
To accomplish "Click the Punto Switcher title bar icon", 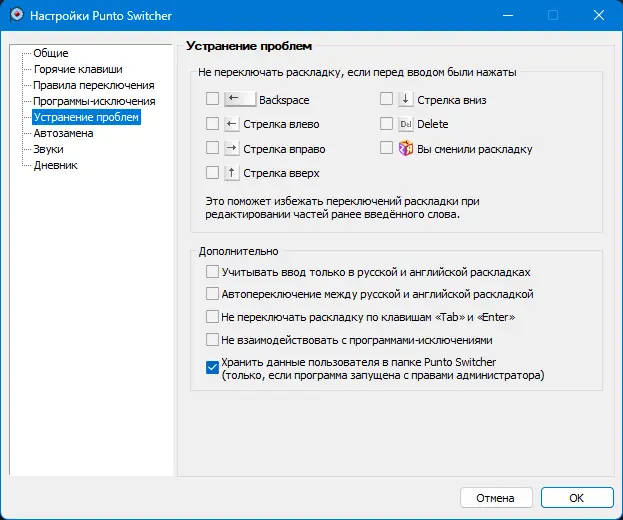I will pyautogui.click(x=15, y=16).
